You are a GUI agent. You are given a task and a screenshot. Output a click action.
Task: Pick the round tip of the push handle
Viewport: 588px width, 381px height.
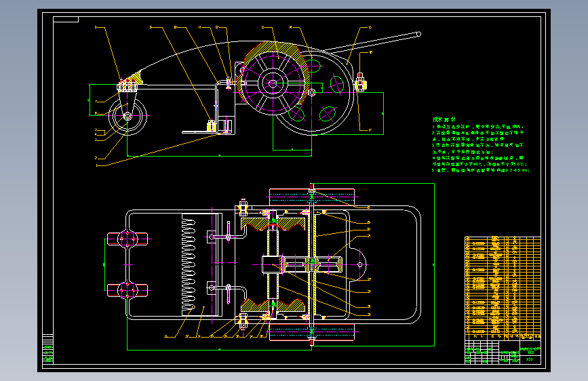tap(419, 34)
